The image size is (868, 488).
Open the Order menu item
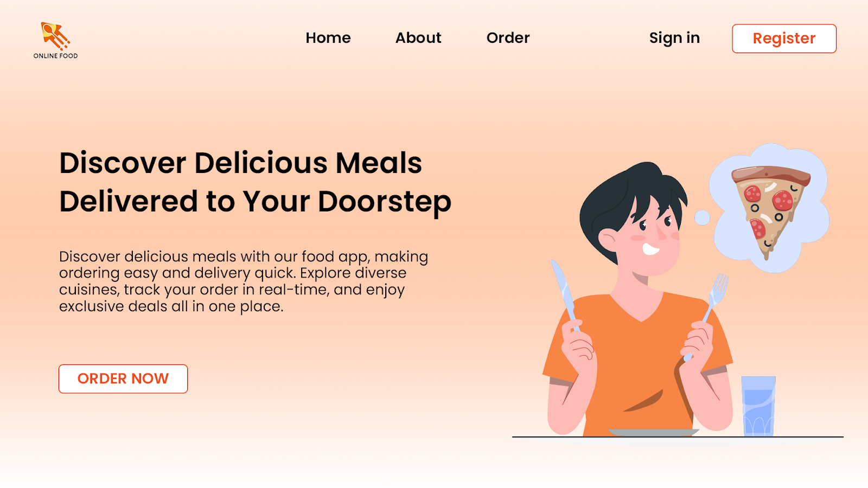click(508, 38)
